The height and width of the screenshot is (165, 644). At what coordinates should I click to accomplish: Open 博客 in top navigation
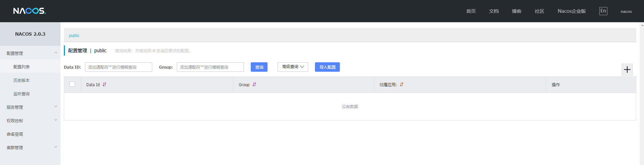pyautogui.click(x=517, y=11)
